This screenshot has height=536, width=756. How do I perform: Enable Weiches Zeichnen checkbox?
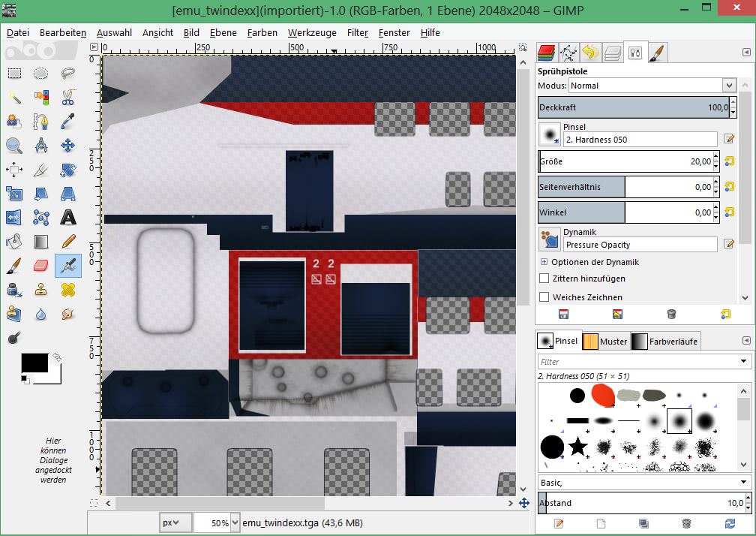(544, 297)
